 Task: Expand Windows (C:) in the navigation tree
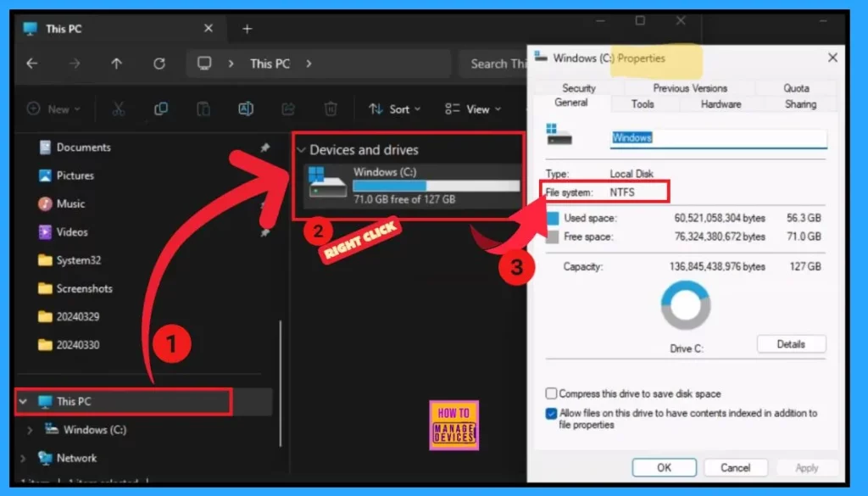click(x=30, y=430)
